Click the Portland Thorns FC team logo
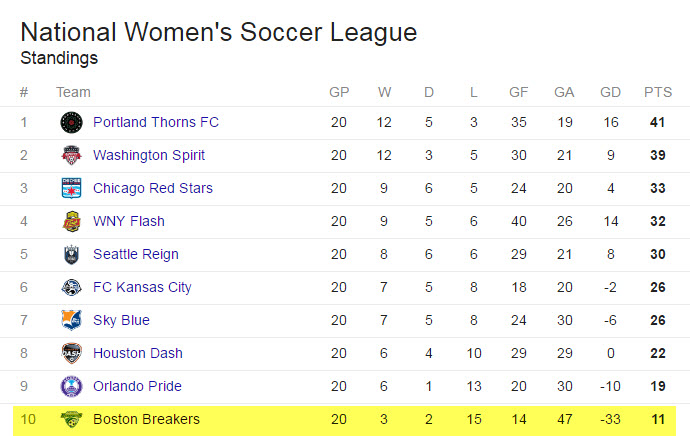 [71, 122]
